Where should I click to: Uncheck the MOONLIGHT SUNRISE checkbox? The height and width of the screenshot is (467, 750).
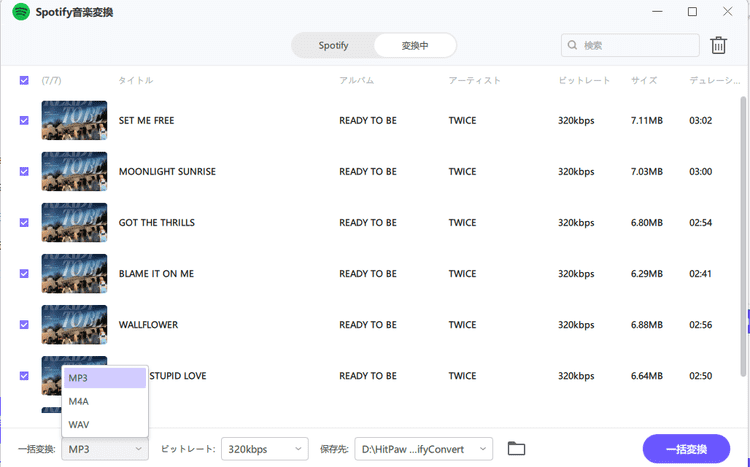tap(24, 171)
